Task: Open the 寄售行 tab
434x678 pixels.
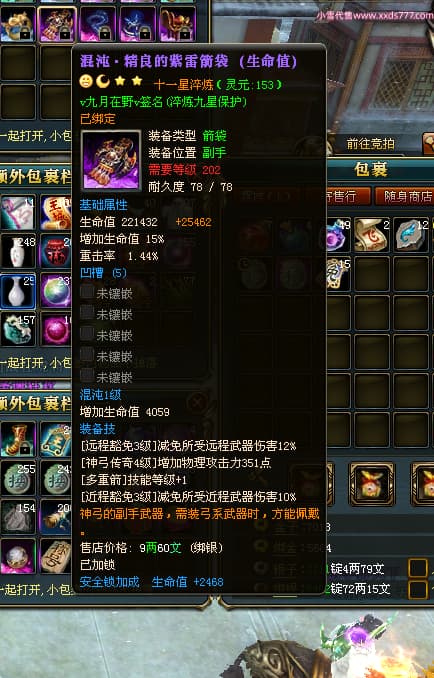Action: click(348, 197)
